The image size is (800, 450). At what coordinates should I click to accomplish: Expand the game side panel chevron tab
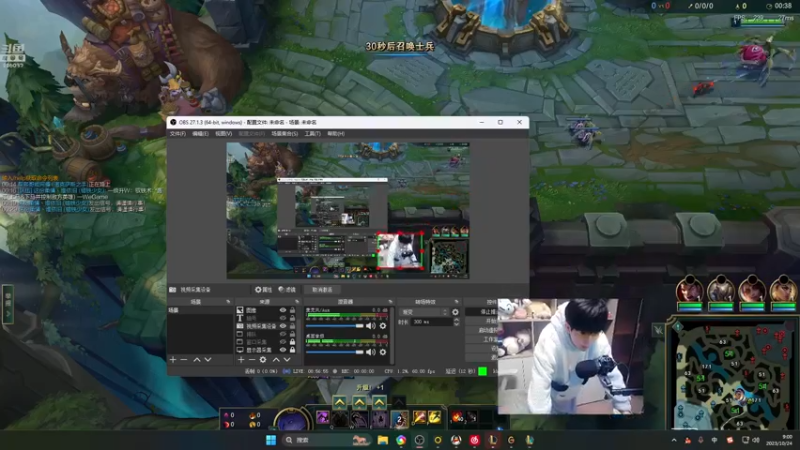[8, 304]
